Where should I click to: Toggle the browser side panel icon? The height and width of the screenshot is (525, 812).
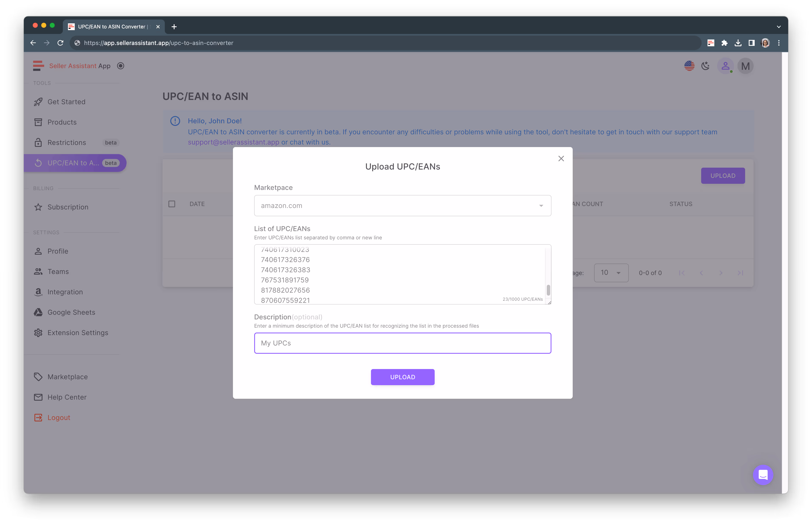pyautogui.click(x=751, y=43)
